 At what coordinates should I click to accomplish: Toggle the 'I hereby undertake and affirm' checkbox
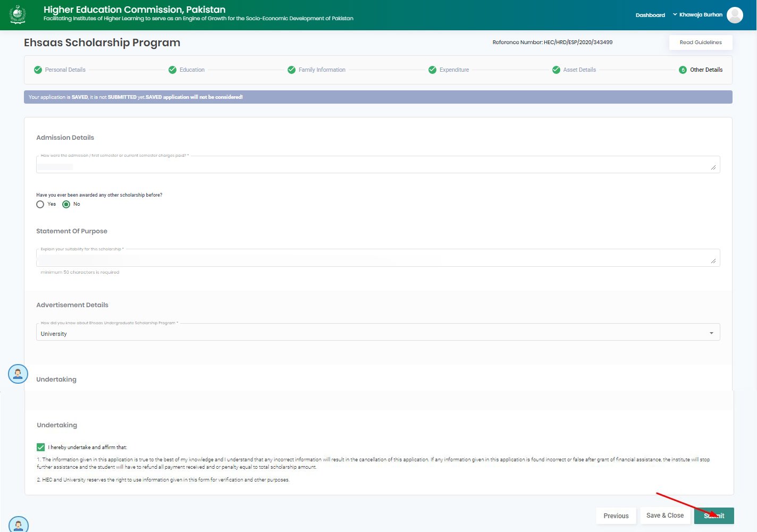tap(41, 447)
